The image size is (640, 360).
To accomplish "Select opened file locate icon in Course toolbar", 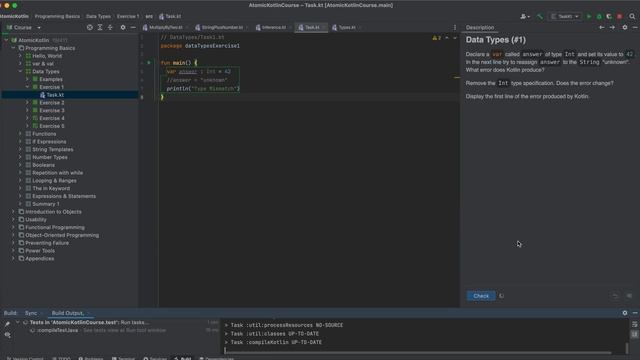I will point(90,27).
